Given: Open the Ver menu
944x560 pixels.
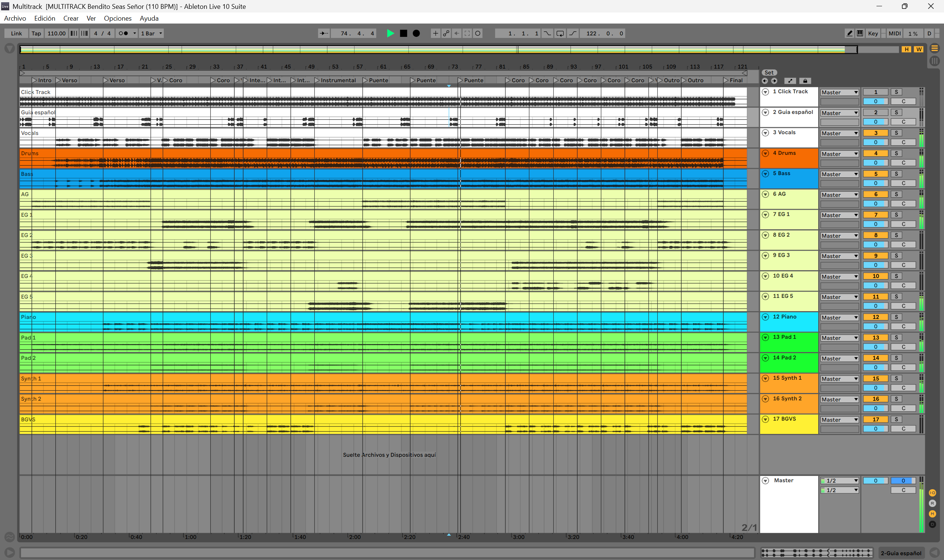Looking at the screenshot, I should coord(91,18).
